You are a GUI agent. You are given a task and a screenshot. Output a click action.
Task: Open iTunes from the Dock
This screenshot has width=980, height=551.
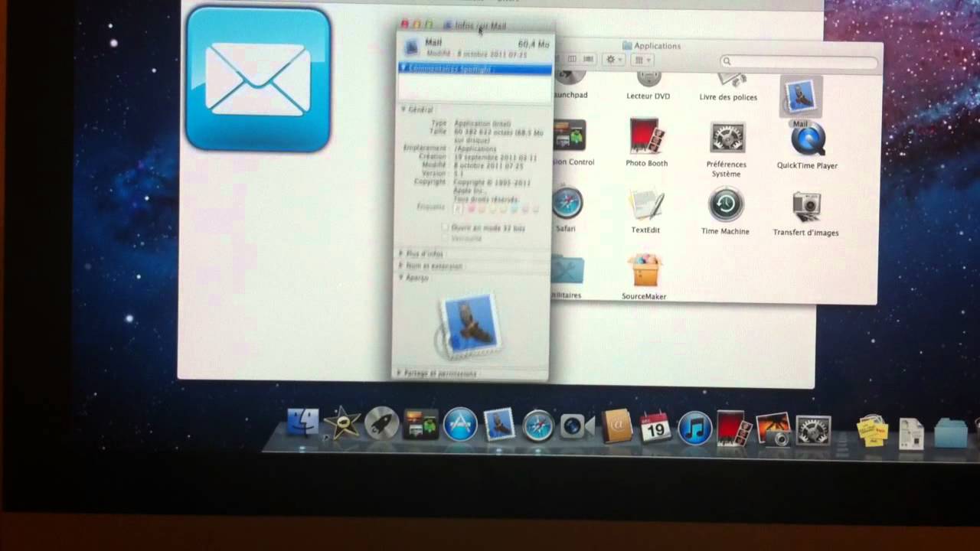click(694, 428)
